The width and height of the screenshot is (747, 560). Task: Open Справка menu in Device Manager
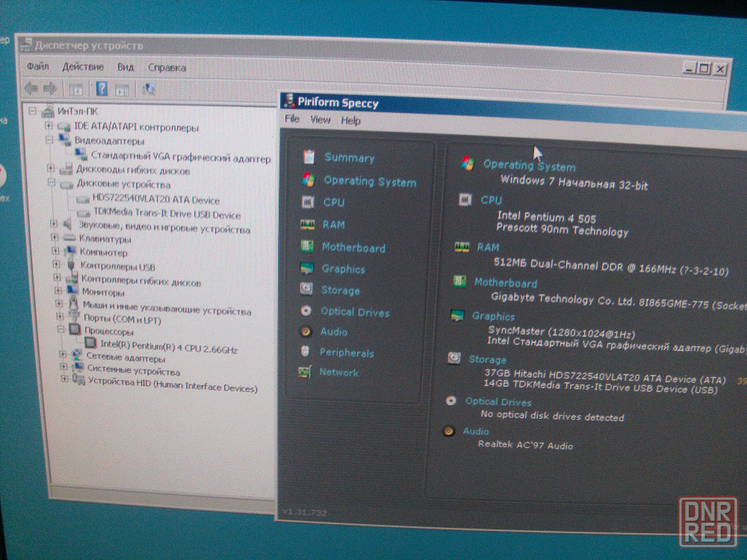point(167,68)
